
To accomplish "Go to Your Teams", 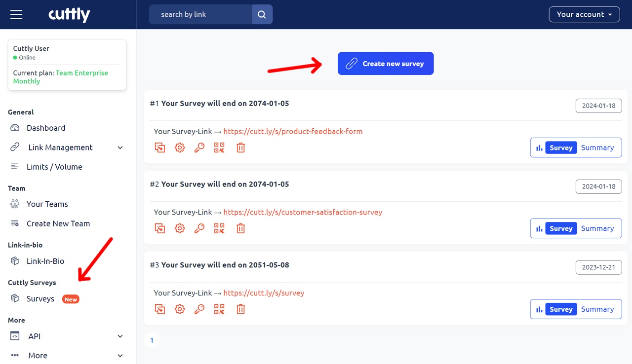I will point(47,204).
